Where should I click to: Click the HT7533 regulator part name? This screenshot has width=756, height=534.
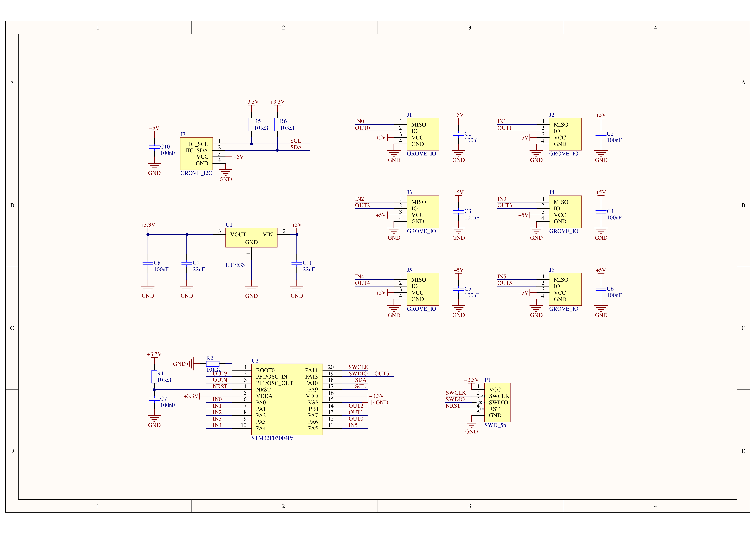(x=235, y=265)
